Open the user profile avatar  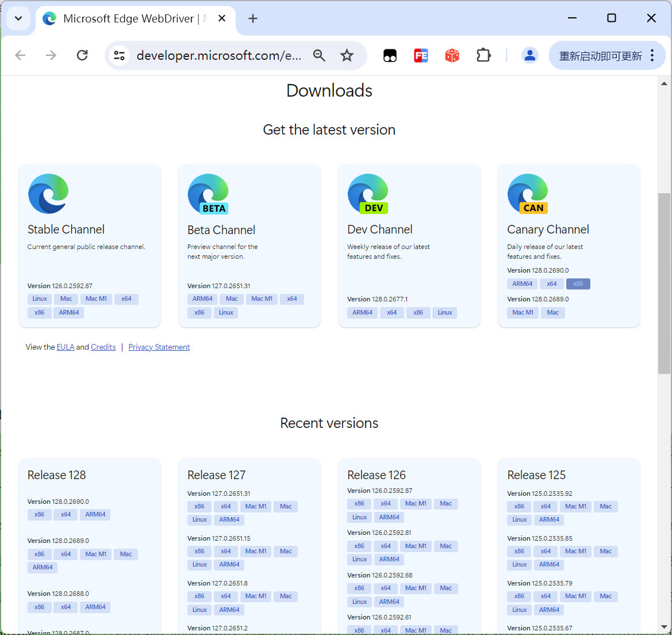pos(529,55)
